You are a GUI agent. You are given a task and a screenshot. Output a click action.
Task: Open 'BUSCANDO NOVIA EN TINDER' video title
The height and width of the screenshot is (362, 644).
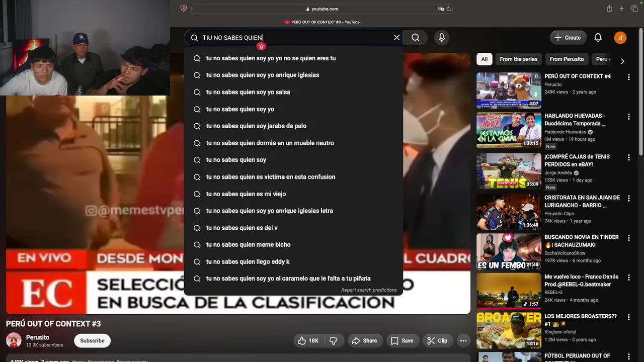tap(582, 241)
